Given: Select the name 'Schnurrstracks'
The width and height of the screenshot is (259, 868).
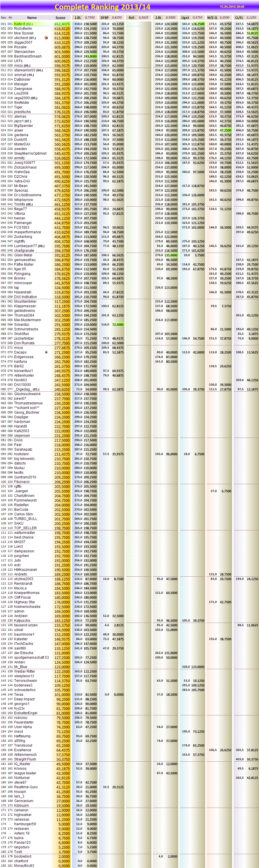Looking at the screenshot, I should [26, 329].
